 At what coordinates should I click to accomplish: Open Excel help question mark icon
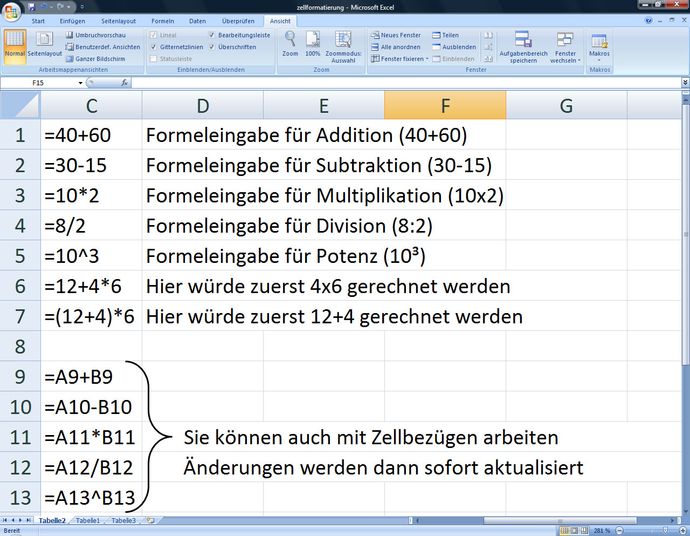coord(648,21)
